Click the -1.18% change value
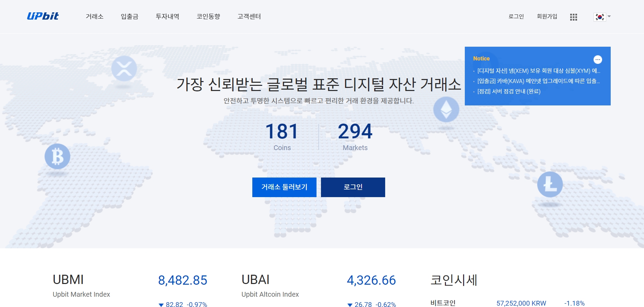644x307 pixels. pos(574,303)
